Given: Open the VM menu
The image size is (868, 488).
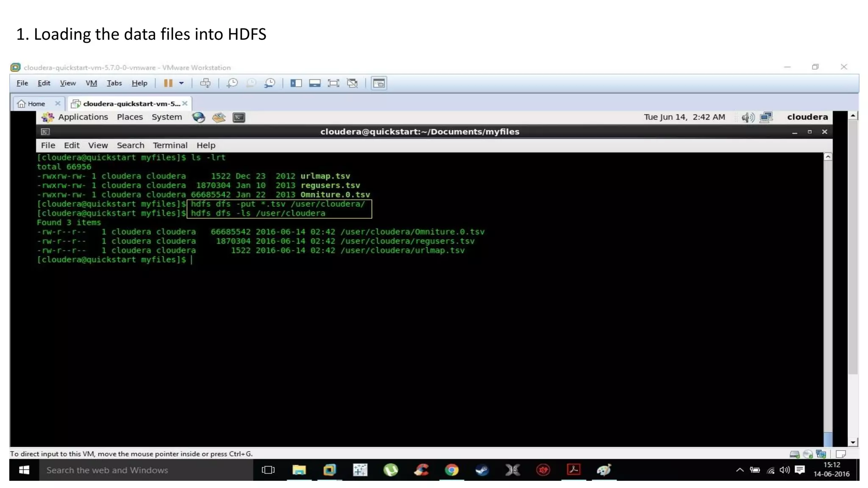Looking at the screenshot, I should (91, 83).
